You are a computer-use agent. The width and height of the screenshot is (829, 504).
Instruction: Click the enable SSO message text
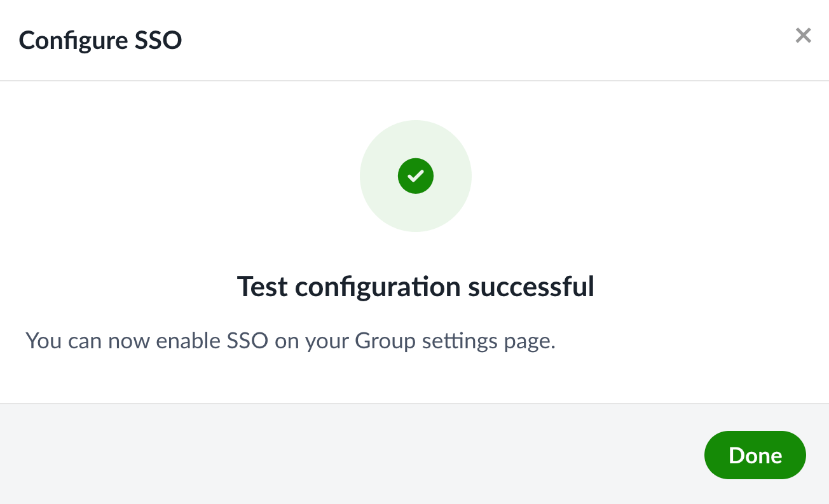[291, 341]
